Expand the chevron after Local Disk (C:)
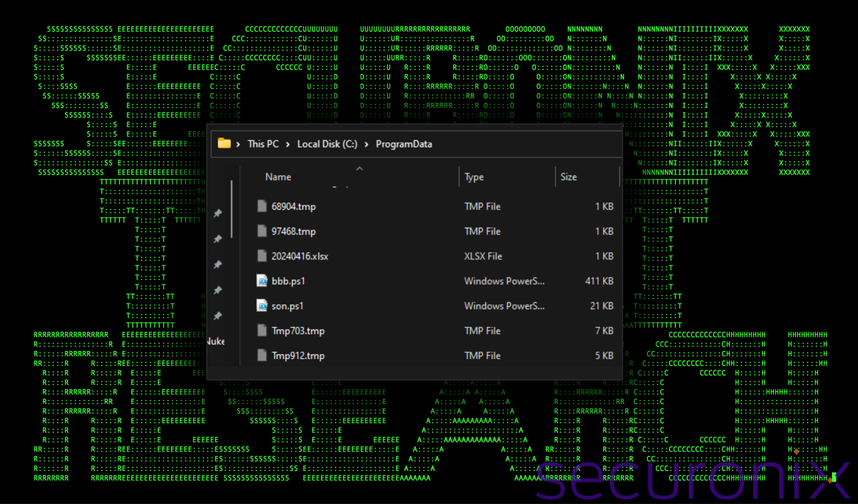 (x=366, y=144)
